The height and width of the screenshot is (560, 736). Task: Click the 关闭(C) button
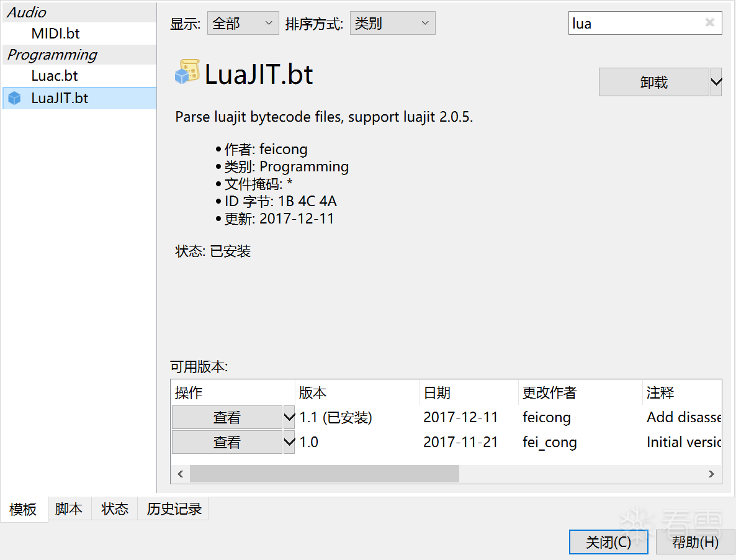[x=608, y=542]
